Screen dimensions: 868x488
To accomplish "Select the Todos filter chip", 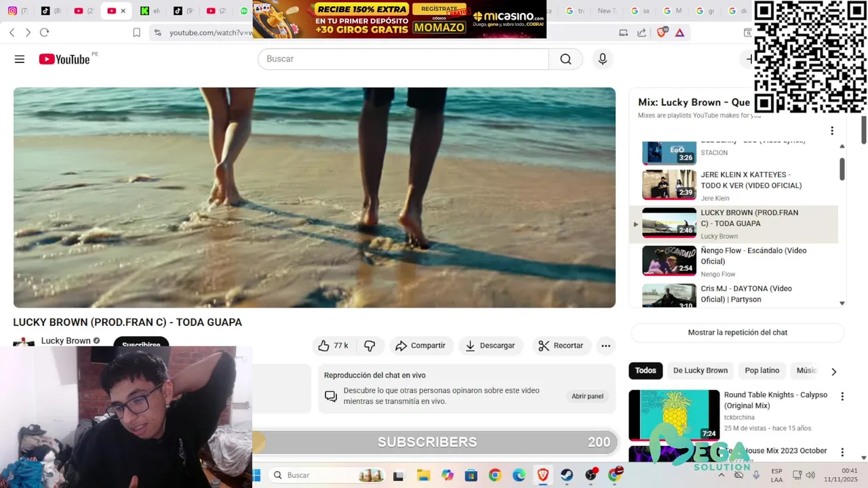I will (646, 371).
